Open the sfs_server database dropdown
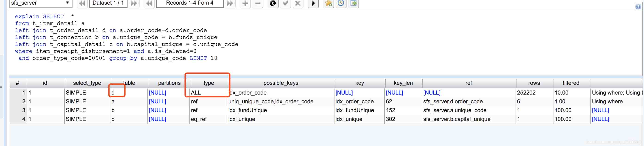Image resolution: width=644 pixels, height=146 pixels. point(67,3)
